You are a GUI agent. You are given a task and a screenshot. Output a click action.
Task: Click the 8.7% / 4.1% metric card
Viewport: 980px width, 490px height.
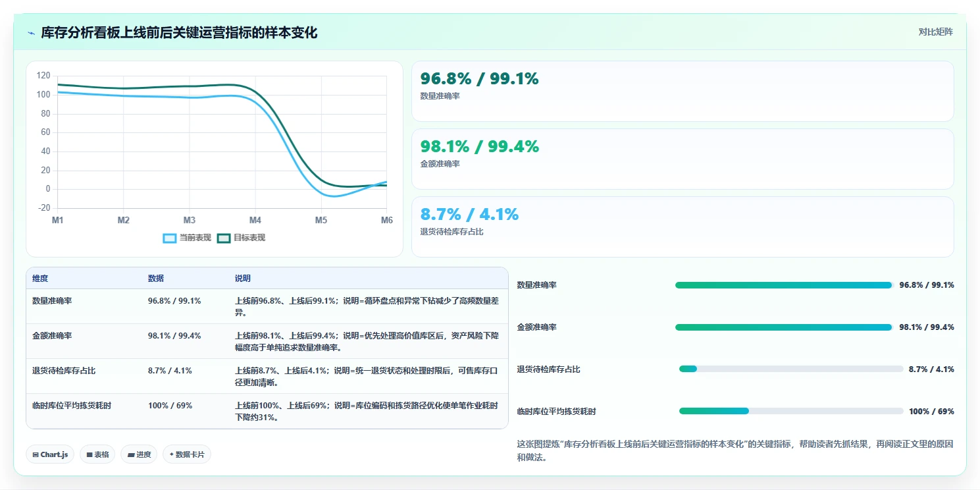coord(683,227)
